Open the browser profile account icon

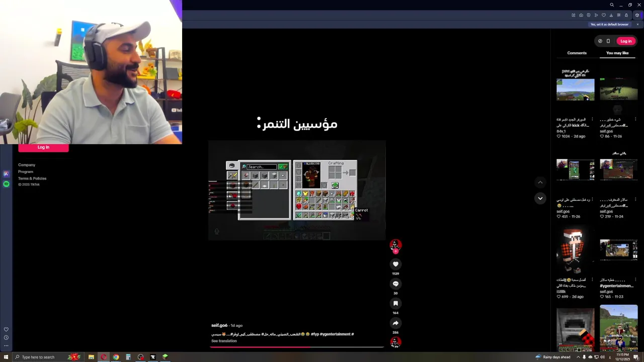pyautogui.click(x=626, y=15)
